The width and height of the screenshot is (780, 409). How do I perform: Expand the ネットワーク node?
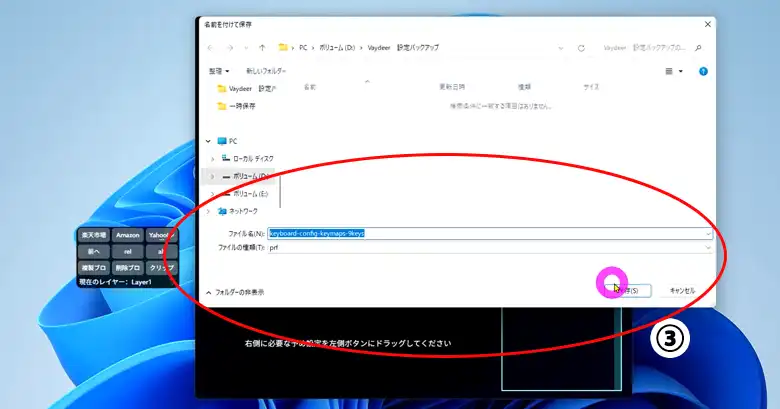click(208, 211)
